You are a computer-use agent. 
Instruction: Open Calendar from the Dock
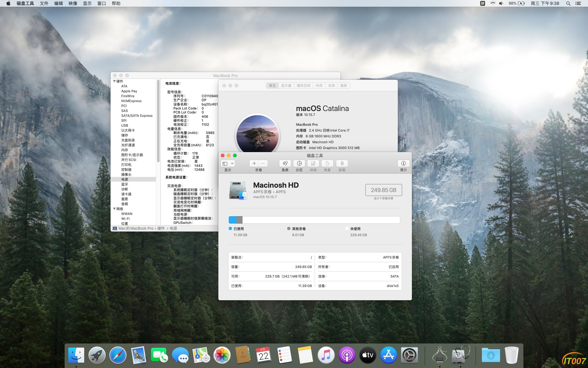tap(263, 355)
